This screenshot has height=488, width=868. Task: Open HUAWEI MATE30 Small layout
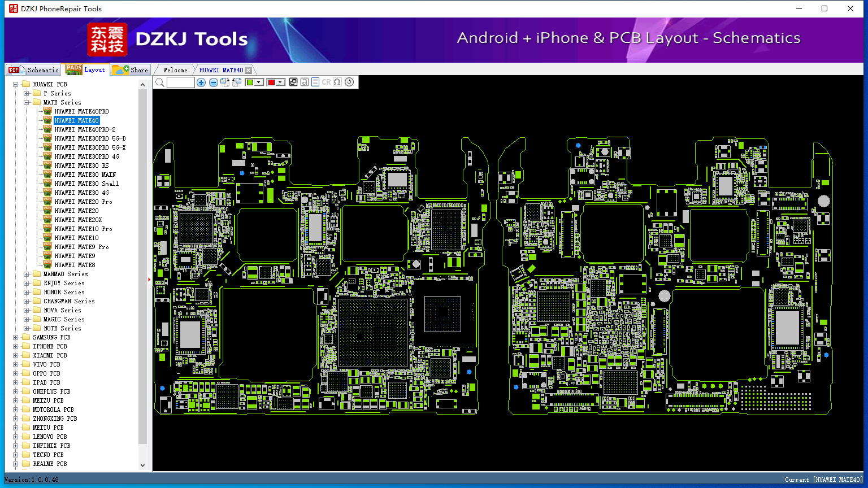(x=86, y=184)
